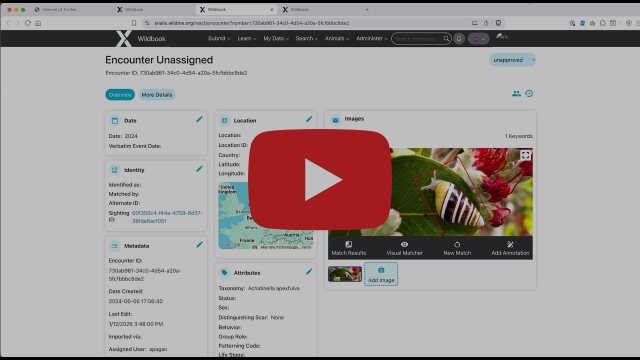
Task: Edit the Date card with its pencil icon
Action: [199, 119]
